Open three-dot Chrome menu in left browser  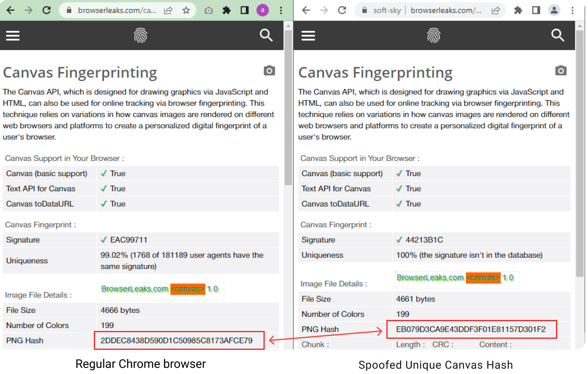[x=281, y=10]
